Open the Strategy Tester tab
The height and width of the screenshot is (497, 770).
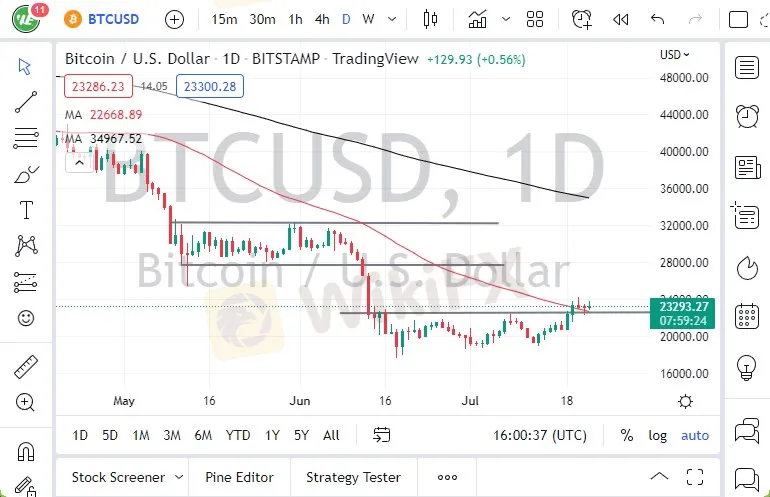tap(353, 477)
